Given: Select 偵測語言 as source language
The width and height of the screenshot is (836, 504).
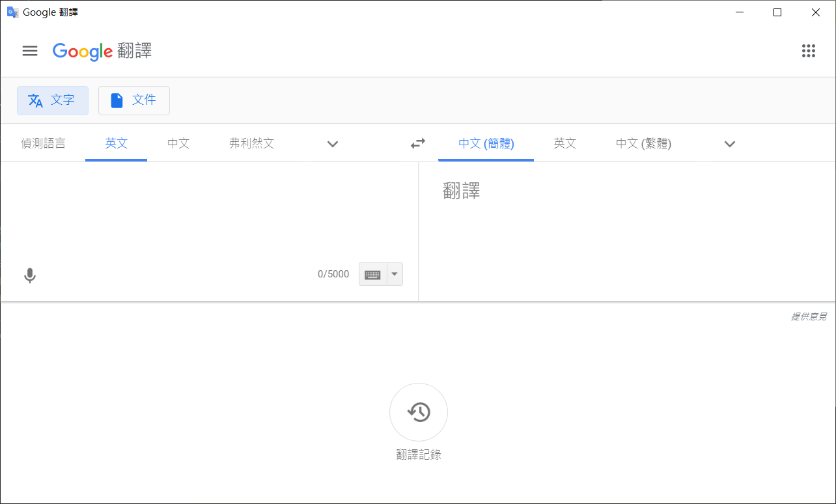Looking at the screenshot, I should click(x=43, y=143).
